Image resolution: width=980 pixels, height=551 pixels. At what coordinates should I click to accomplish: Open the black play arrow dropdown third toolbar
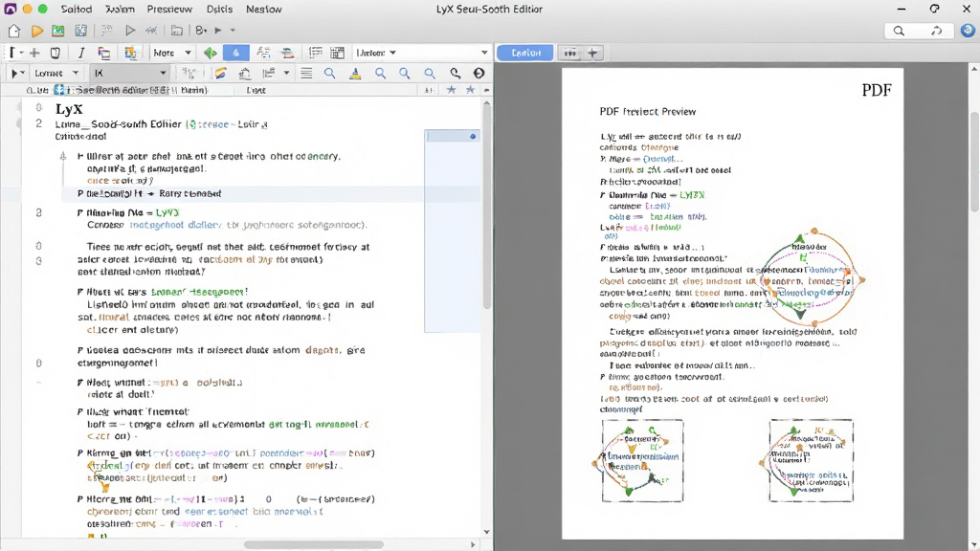17,73
